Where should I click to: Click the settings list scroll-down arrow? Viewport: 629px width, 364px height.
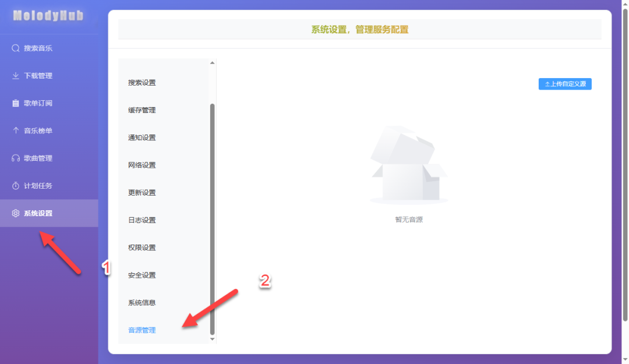(212, 339)
